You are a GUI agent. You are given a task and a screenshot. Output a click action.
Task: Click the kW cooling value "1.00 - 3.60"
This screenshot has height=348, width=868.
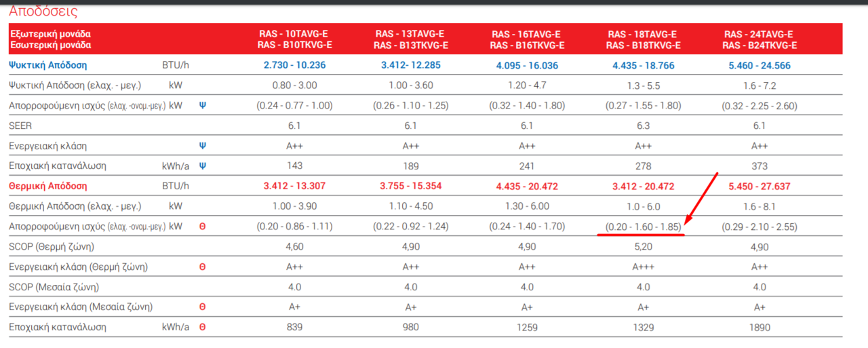[411, 85]
